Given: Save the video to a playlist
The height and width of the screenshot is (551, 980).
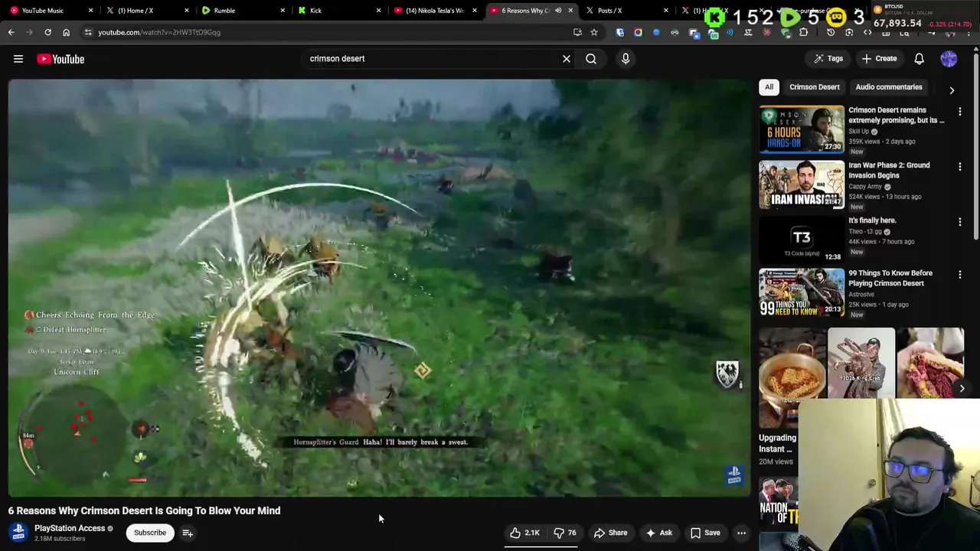Looking at the screenshot, I should [705, 533].
